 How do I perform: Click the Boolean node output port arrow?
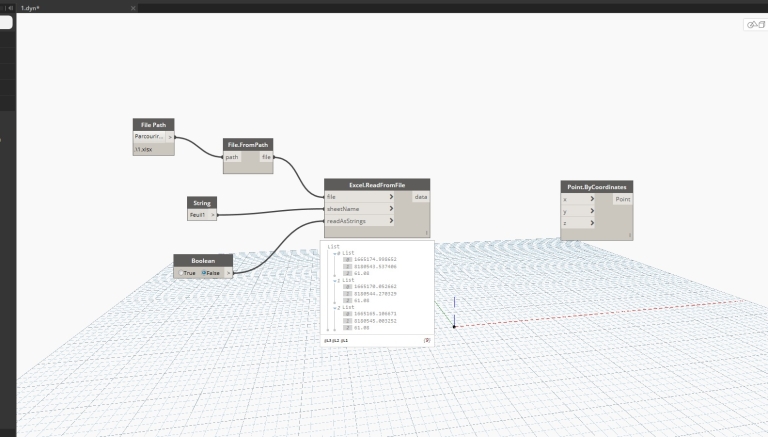pyautogui.click(x=228, y=273)
